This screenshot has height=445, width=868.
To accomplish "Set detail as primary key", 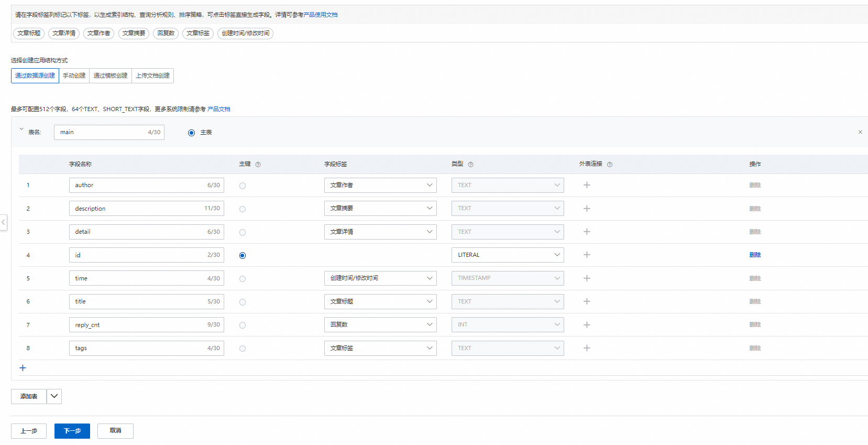I will coord(243,232).
